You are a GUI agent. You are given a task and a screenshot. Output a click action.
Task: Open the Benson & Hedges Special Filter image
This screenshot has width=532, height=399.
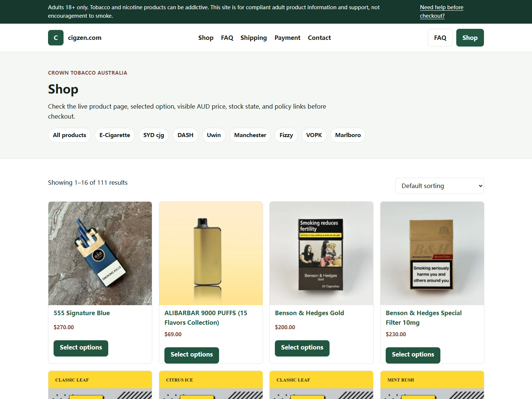pyautogui.click(x=432, y=253)
